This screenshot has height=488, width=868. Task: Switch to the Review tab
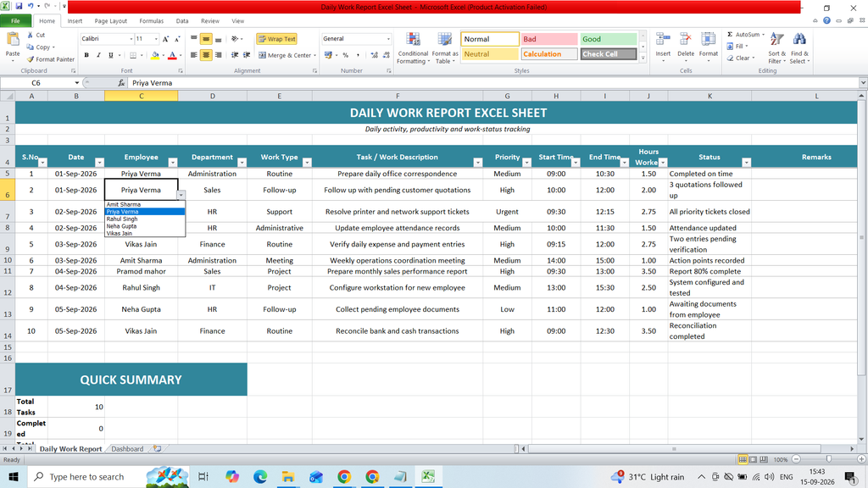[x=210, y=21]
